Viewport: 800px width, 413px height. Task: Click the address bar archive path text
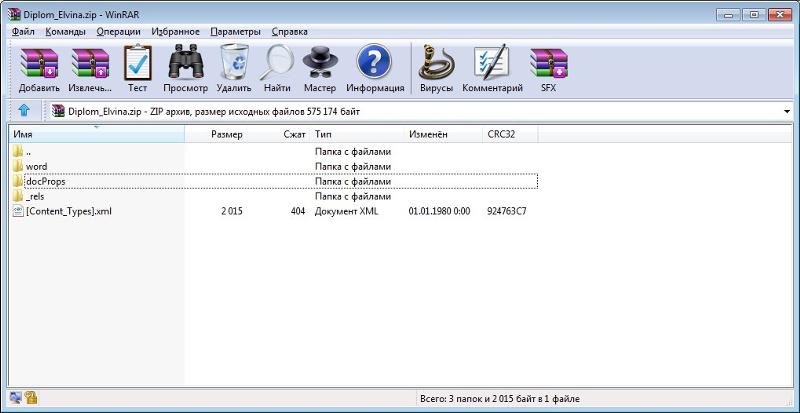tap(214, 111)
